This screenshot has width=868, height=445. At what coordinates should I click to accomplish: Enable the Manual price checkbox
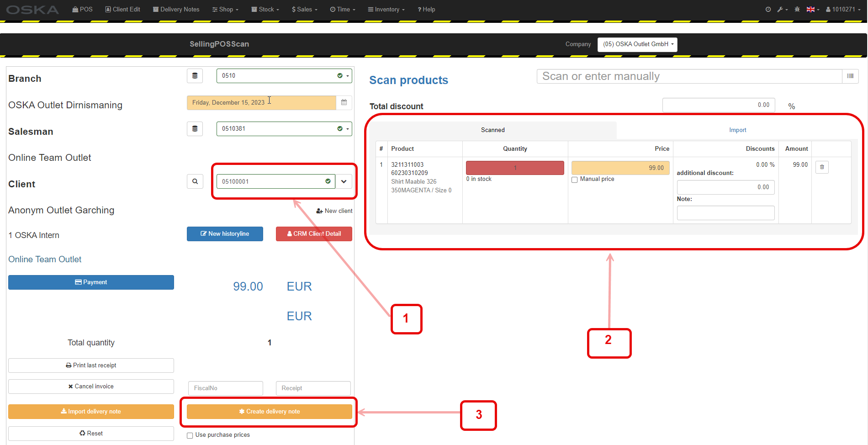[575, 180]
